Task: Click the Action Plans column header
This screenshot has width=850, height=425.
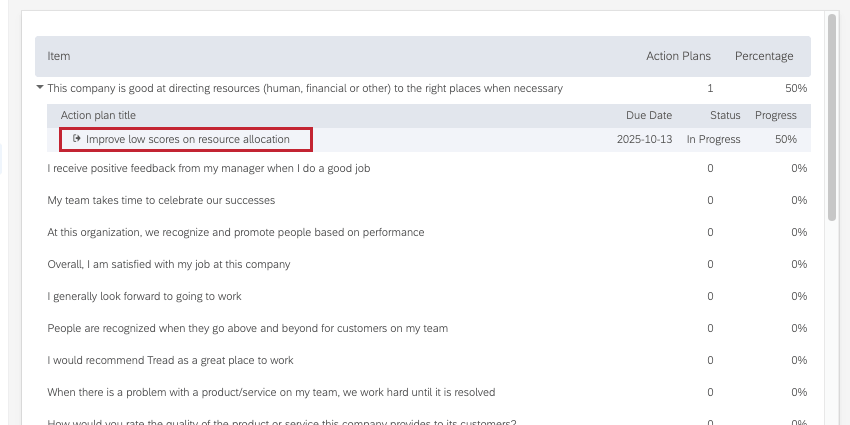Action: click(x=678, y=56)
